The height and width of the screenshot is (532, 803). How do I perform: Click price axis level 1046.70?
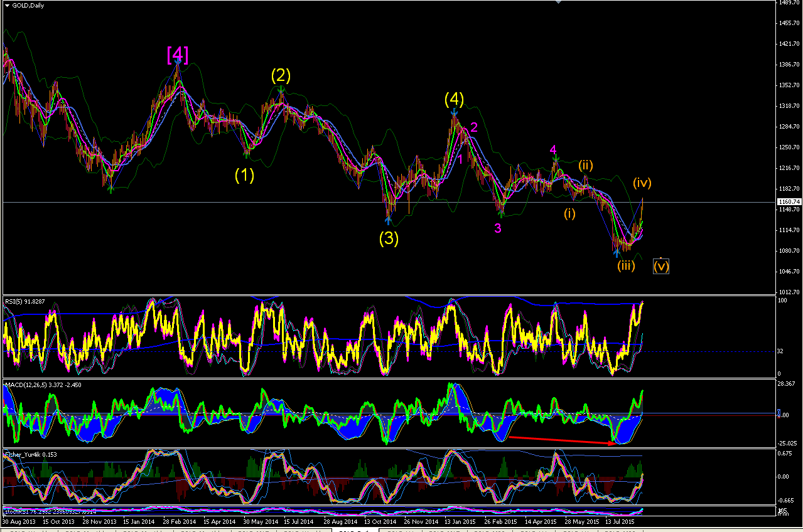point(790,272)
